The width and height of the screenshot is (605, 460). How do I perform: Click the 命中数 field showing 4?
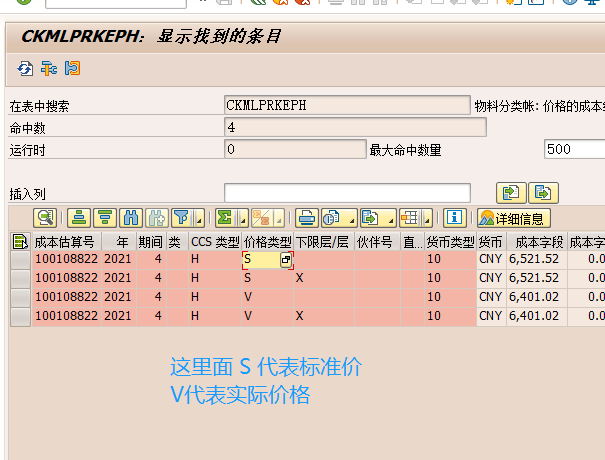pyautogui.click(x=355, y=127)
